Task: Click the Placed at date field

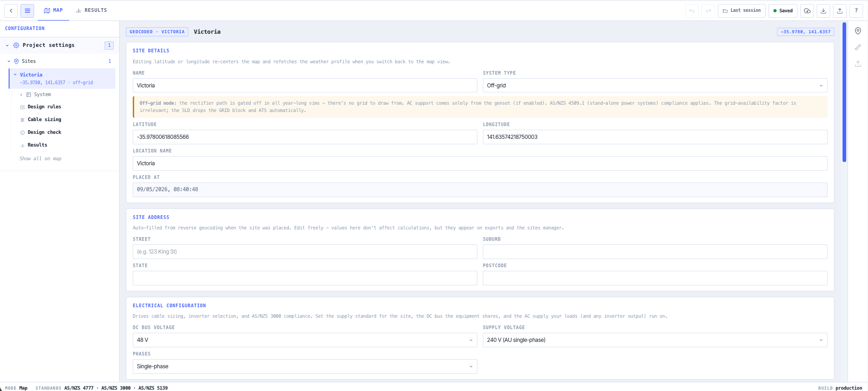Action: click(480, 190)
